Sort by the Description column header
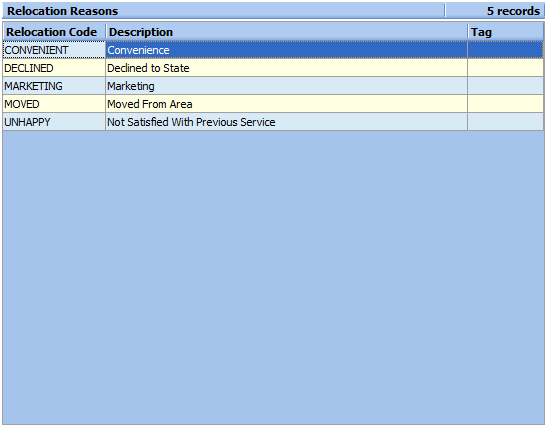 286,32
